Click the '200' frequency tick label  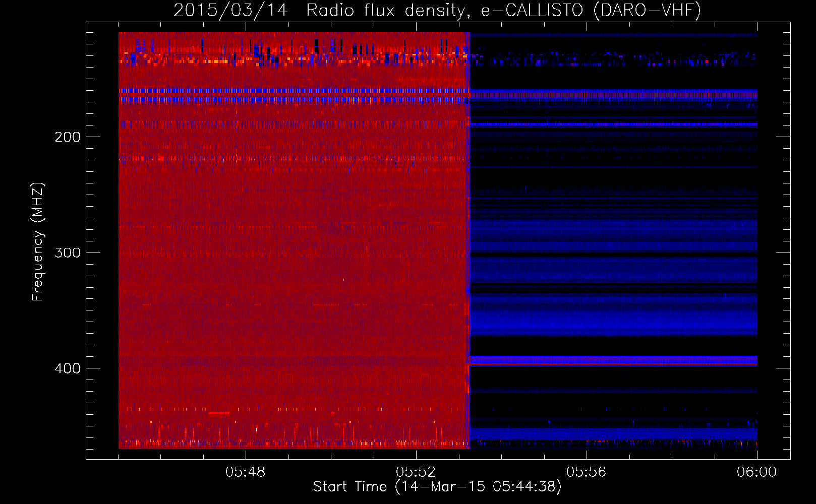[68, 137]
